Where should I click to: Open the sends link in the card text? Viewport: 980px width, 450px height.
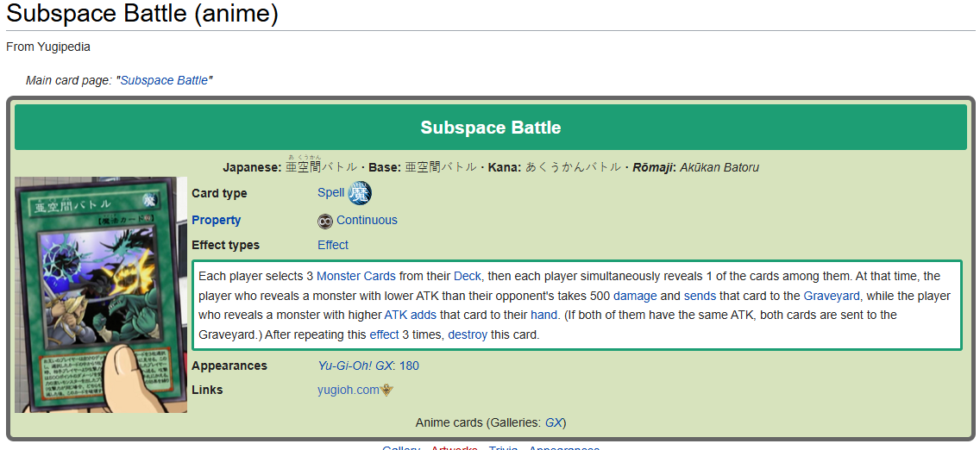(x=700, y=296)
